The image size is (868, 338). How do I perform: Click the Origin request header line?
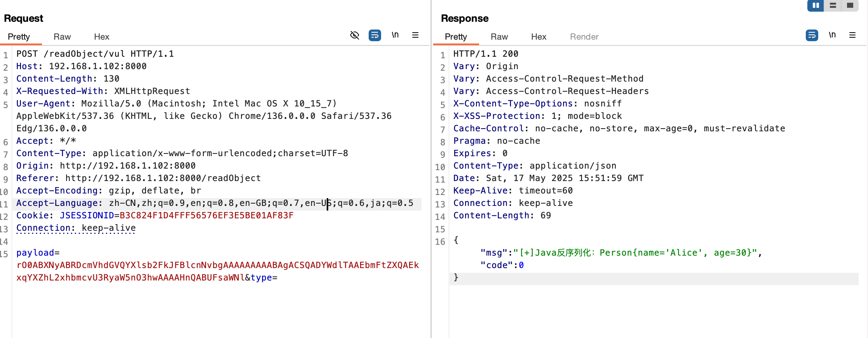(106, 166)
